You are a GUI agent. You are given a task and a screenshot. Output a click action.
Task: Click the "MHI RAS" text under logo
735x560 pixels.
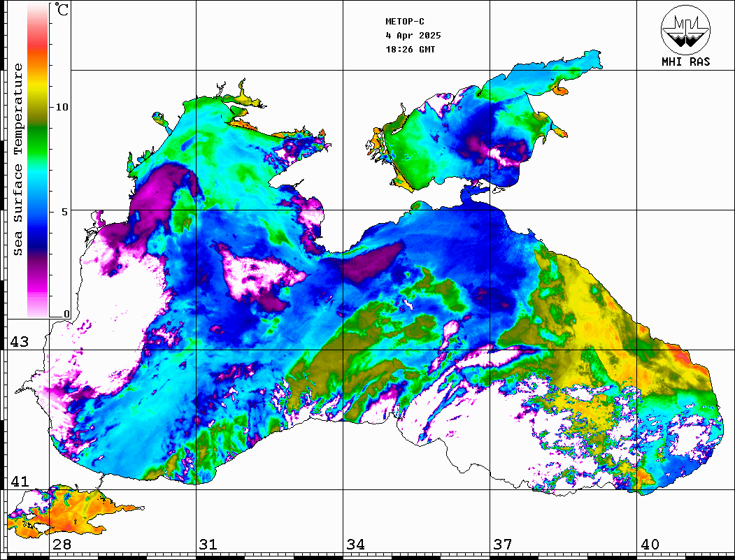tap(685, 62)
